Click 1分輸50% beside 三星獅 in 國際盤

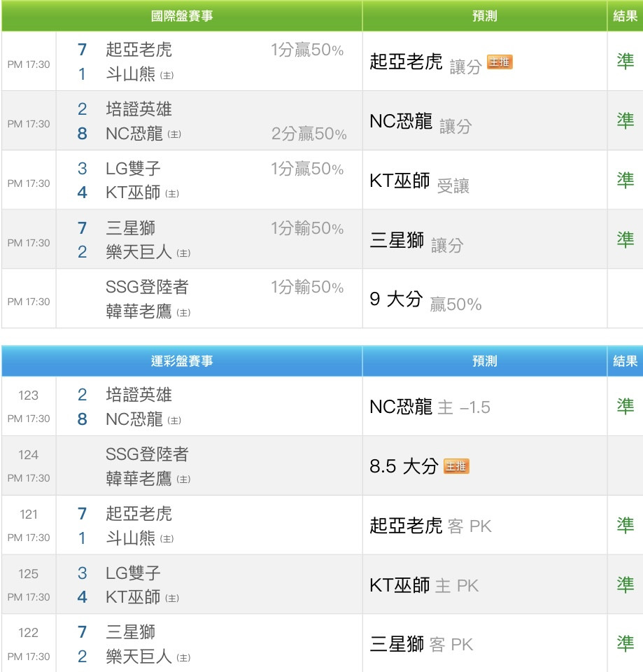307,228
